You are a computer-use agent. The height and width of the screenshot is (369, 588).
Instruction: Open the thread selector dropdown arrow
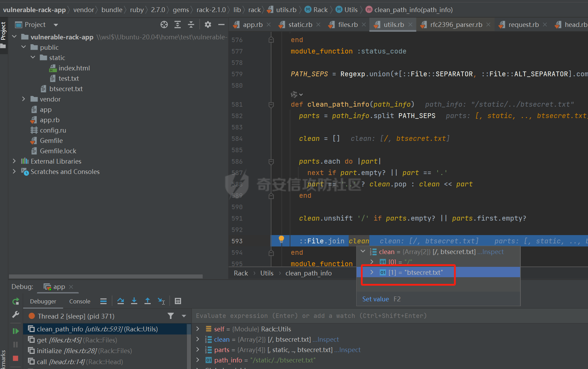click(x=184, y=316)
